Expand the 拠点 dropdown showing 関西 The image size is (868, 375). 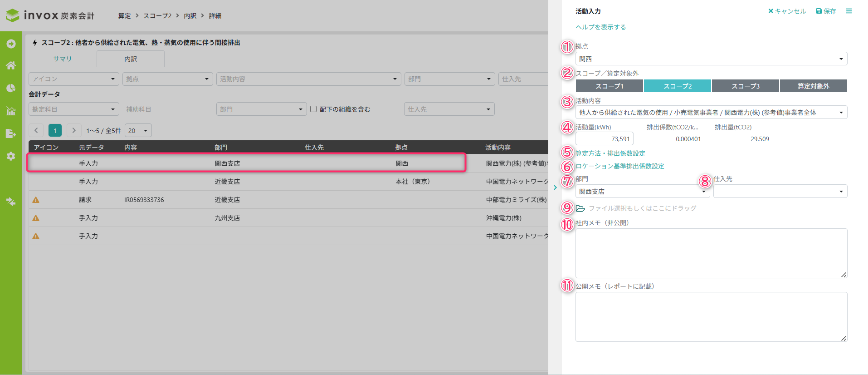[x=711, y=59]
